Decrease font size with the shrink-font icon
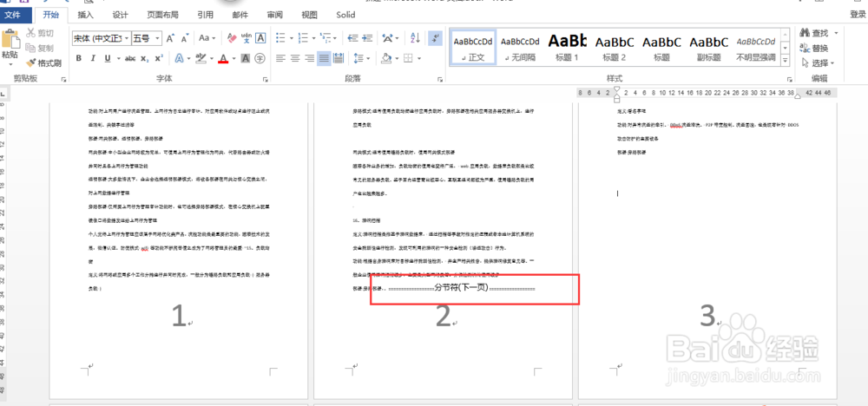 [185, 38]
